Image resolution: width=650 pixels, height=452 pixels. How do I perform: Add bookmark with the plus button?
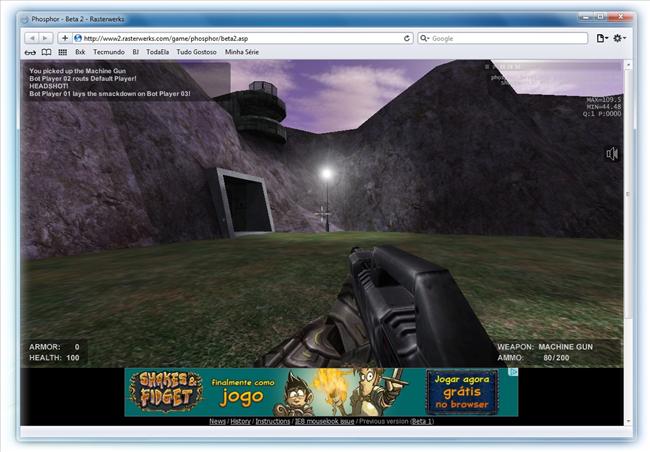(64, 38)
